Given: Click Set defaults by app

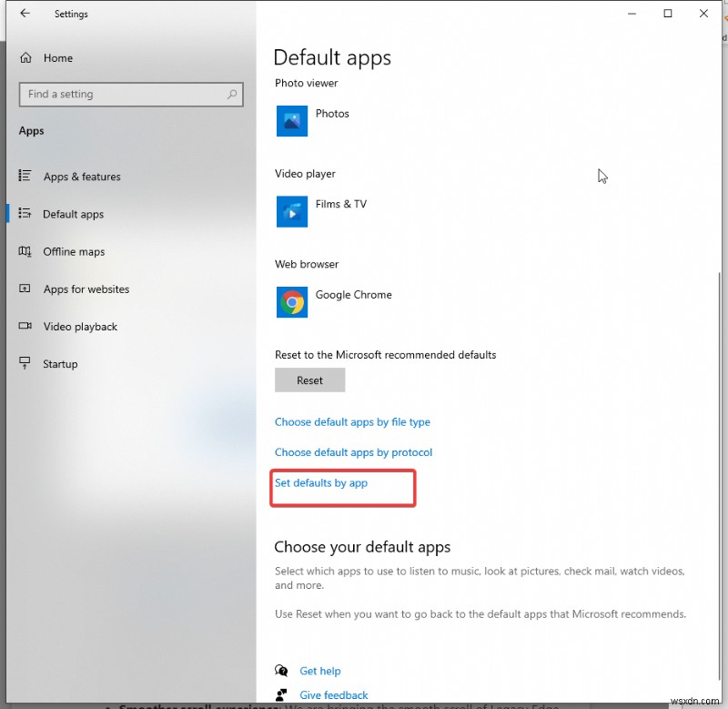Looking at the screenshot, I should (x=320, y=483).
